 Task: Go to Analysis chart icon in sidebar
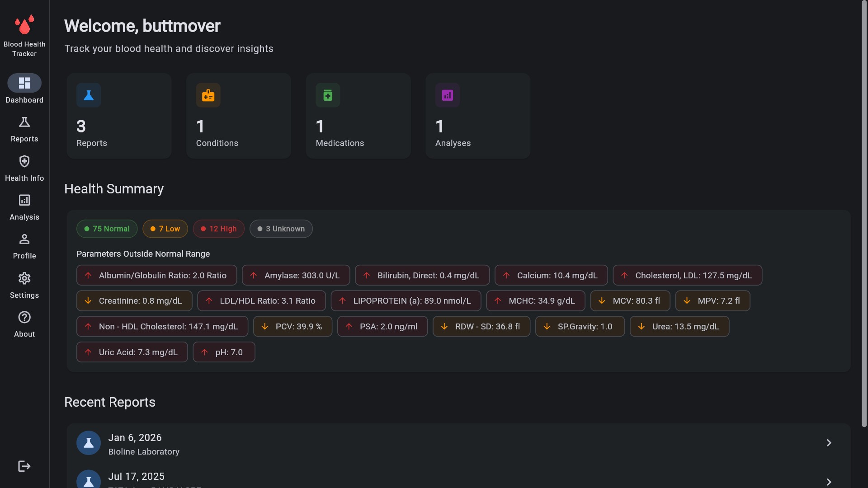[24, 200]
